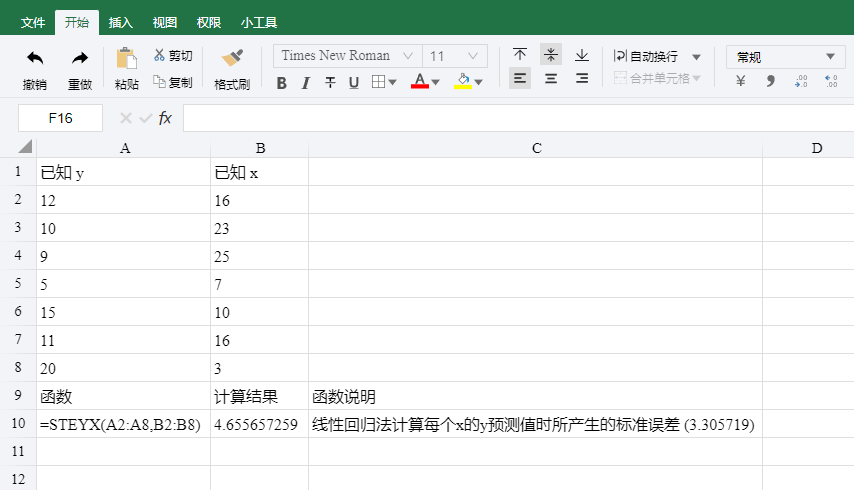This screenshot has width=854, height=490.
Task: Toggle strikethrough formatting
Action: 330,83
